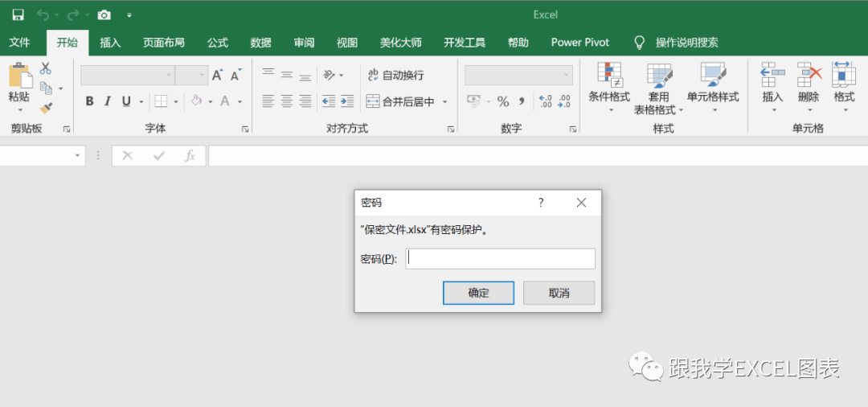Screen dimensions: 868x407
Task: Switch to the 公式 ribbon tab
Action: click(x=218, y=43)
